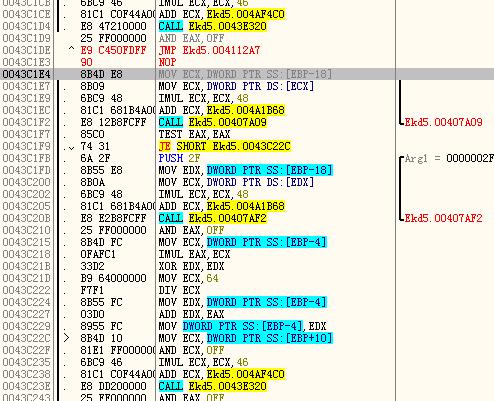The image size is (494, 401).
Task: Click the address 0043C1D4 in the address column
Action: pos(26,26)
